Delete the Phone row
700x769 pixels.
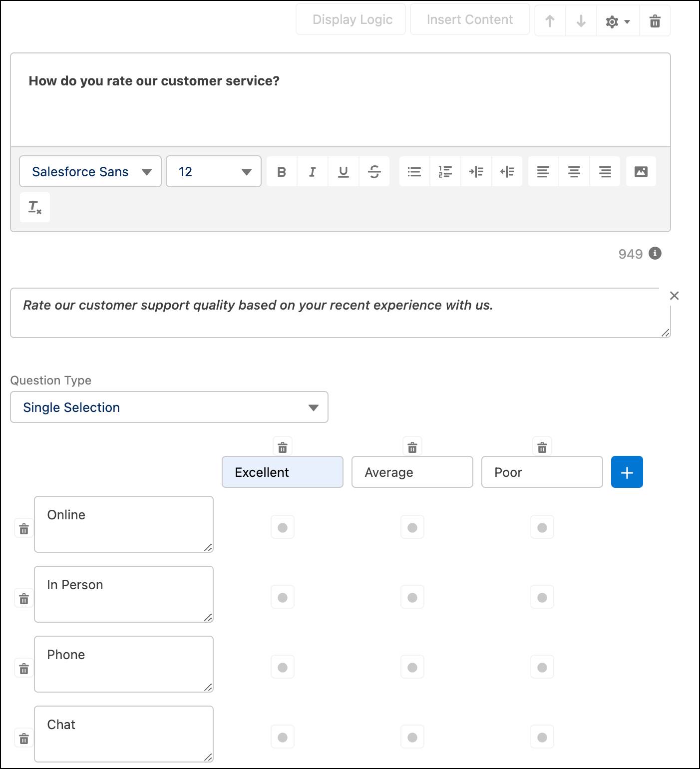pos(23,669)
